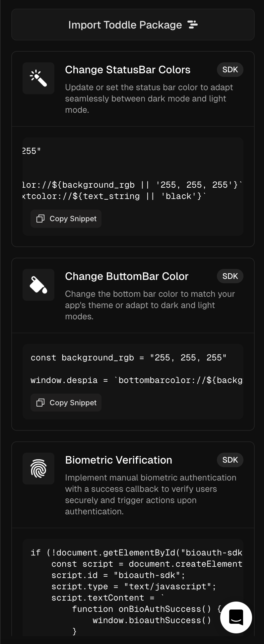
Task: Click the bottombarcolor line in ButtomBar code
Action: point(136,380)
